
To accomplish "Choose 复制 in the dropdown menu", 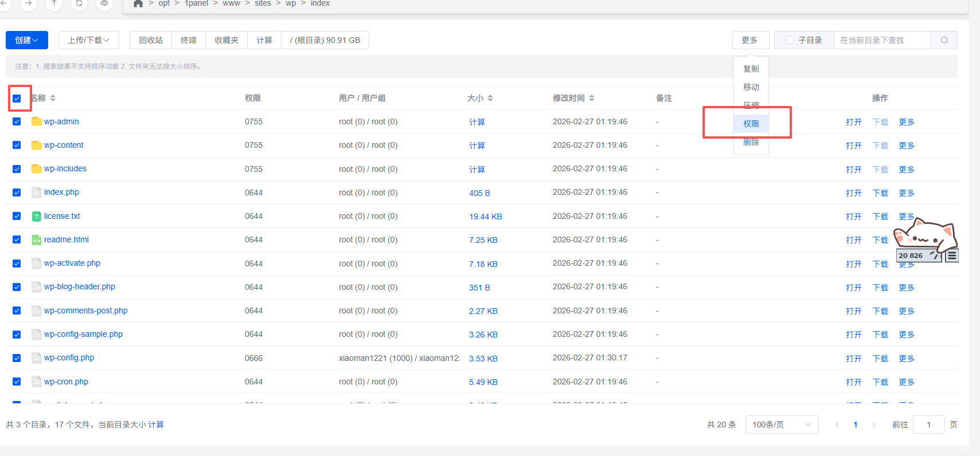I will pos(751,69).
